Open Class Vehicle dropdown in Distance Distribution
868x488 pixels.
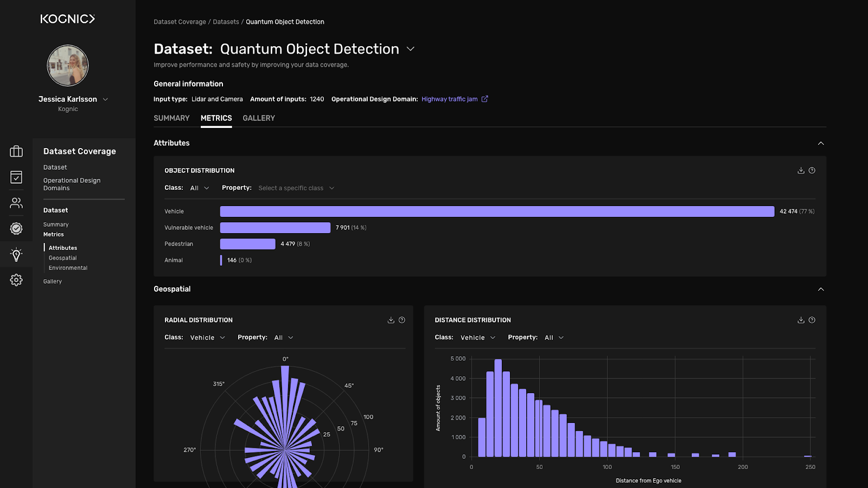pyautogui.click(x=478, y=337)
